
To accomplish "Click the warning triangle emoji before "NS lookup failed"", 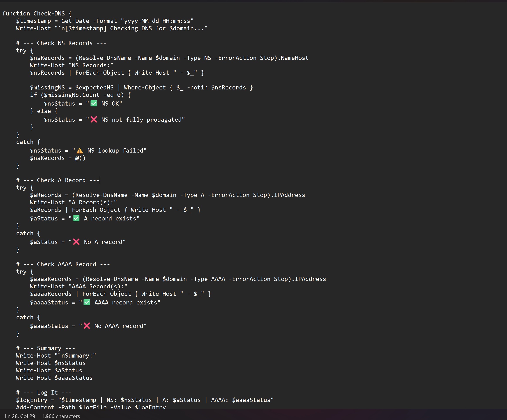I will 80,151.
